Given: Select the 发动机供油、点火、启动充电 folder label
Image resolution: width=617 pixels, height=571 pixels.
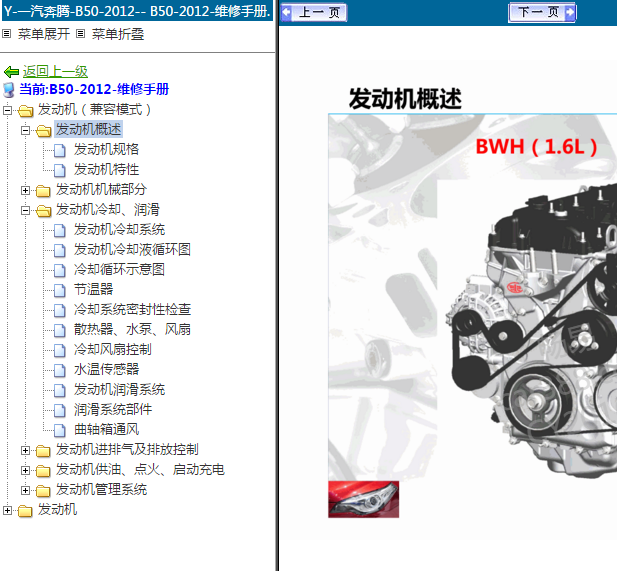Looking at the screenshot, I should 140,469.
